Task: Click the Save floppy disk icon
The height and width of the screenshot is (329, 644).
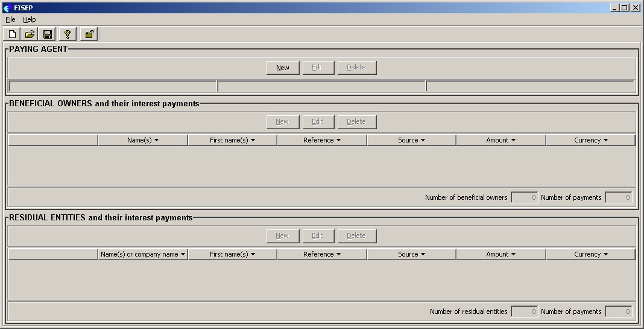Action: (x=47, y=34)
